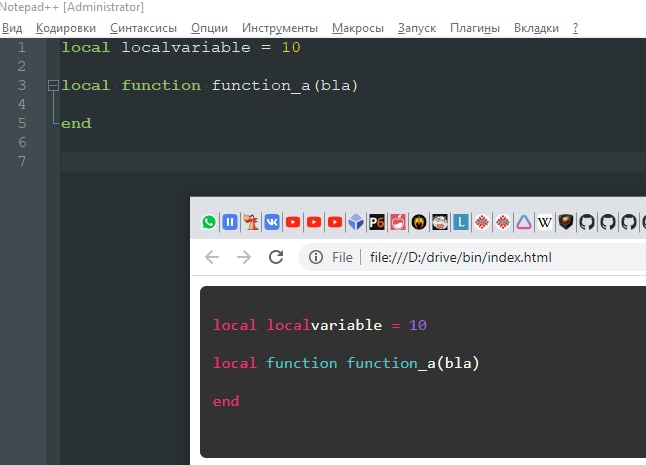The image size is (646, 465).
Task: Click the green 'end' keyword in Notepad++
Action: tap(76, 124)
